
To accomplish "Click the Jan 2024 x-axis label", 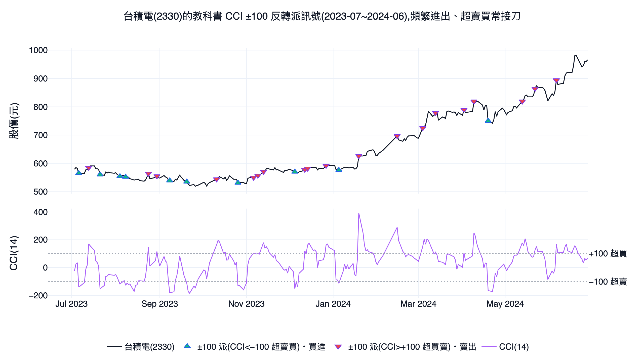I will (x=333, y=304).
